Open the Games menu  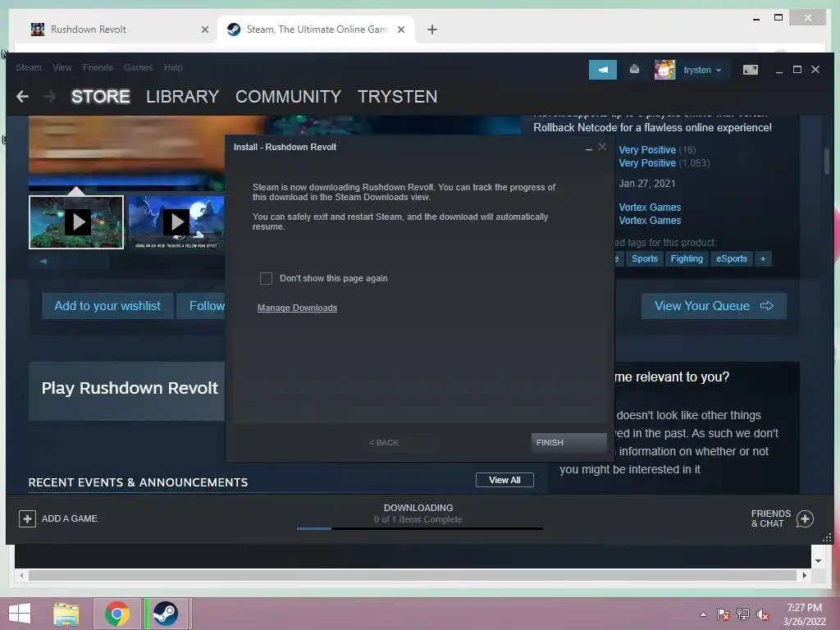(138, 67)
